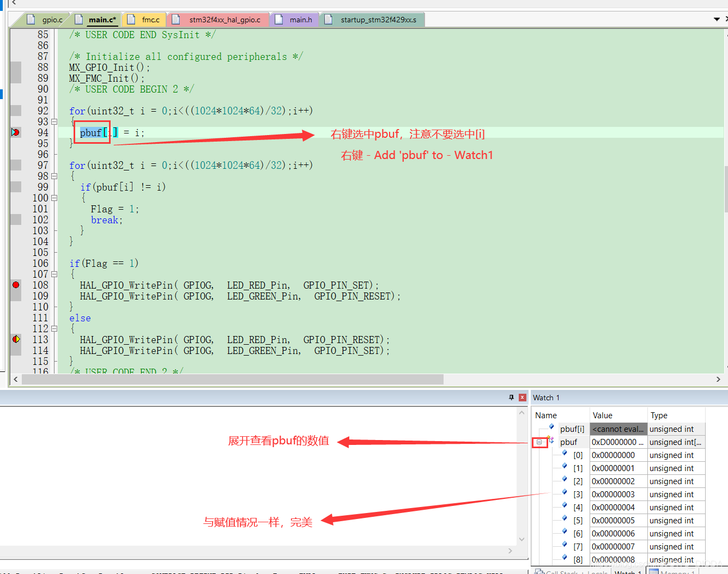Viewport: 728px width, 574px height.
Task: Collapse the code block at line 98
Action: point(54,176)
